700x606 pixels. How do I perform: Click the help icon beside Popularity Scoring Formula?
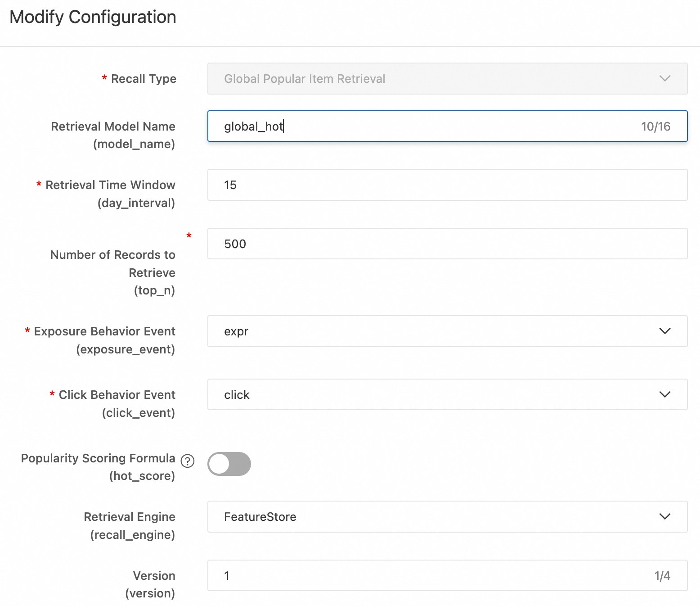(x=187, y=461)
